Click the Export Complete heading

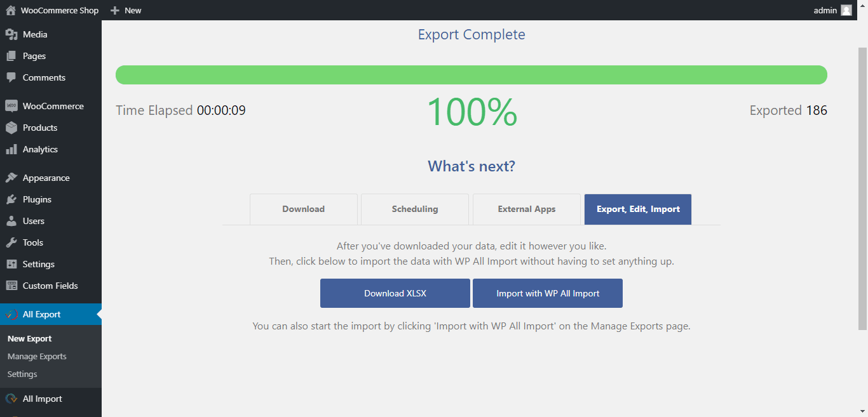pyautogui.click(x=471, y=34)
